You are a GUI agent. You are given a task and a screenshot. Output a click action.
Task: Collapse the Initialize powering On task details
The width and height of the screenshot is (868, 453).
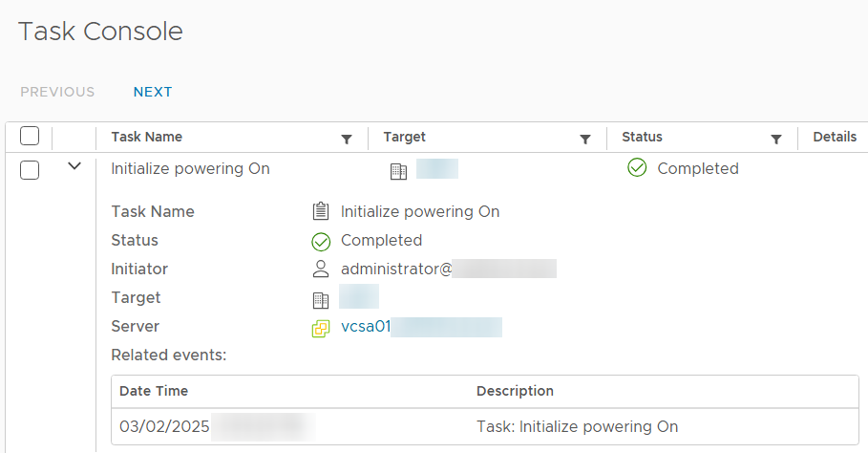tap(74, 166)
